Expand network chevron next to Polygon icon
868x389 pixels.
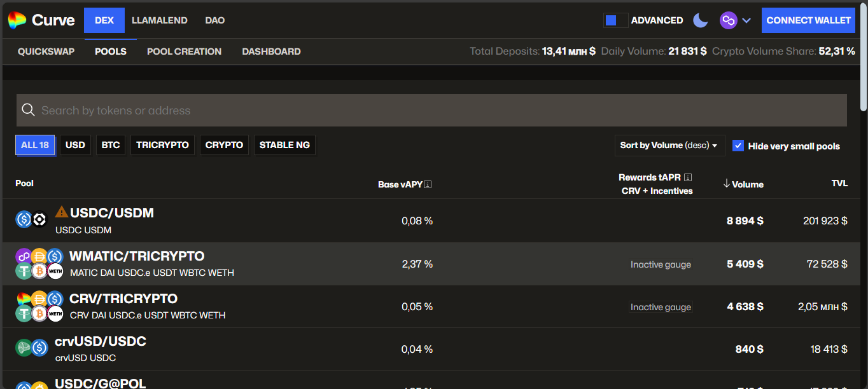tap(746, 20)
